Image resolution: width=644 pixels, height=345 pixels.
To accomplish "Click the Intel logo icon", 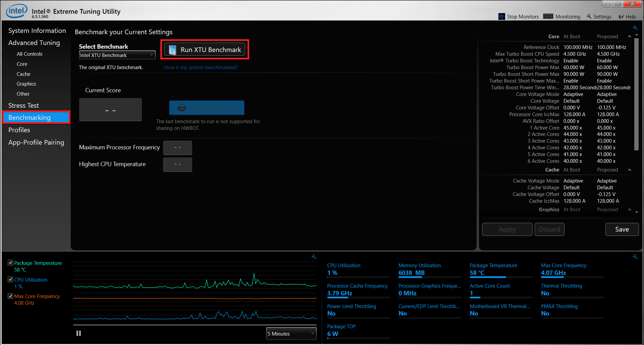I will point(16,11).
